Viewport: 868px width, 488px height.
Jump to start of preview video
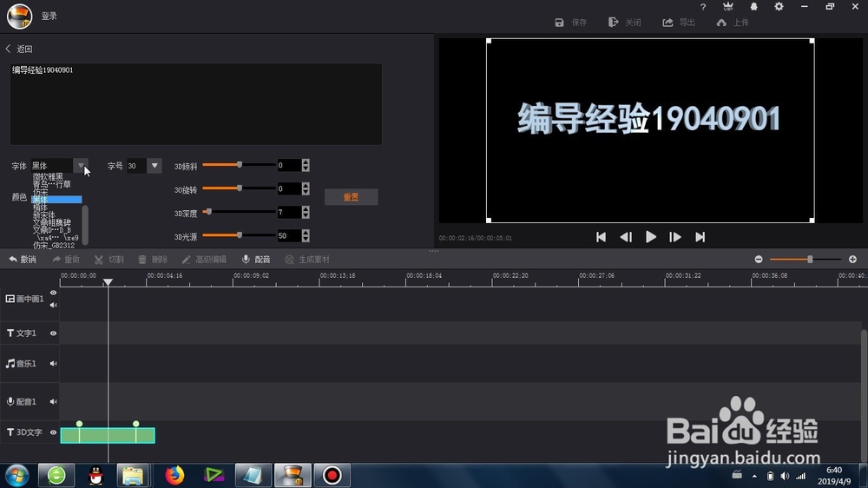click(x=601, y=237)
